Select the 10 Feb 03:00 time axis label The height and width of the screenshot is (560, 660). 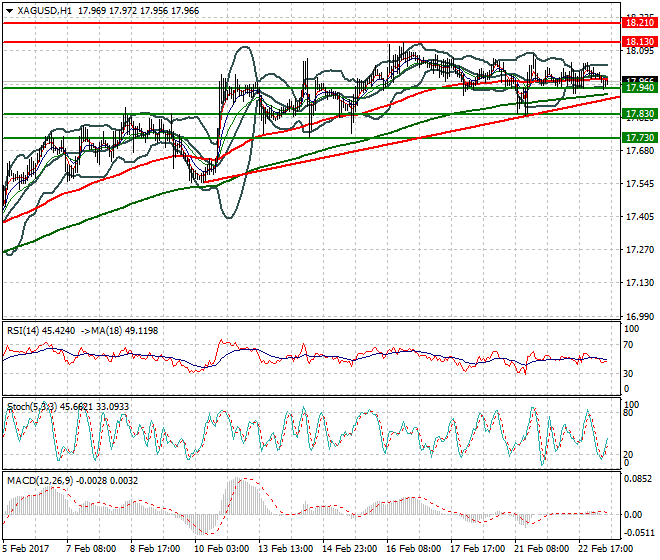click(221, 549)
